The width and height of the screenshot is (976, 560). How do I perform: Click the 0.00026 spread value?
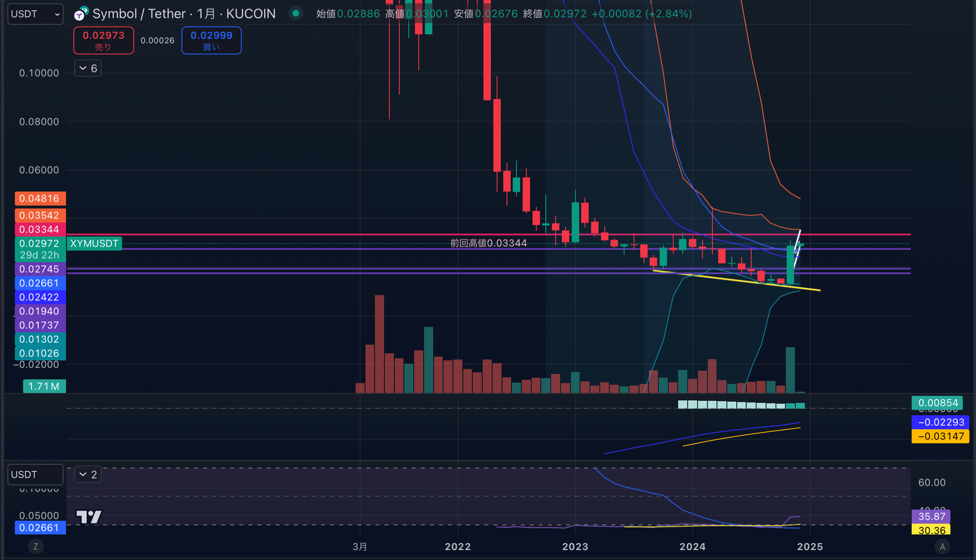point(158,40)
